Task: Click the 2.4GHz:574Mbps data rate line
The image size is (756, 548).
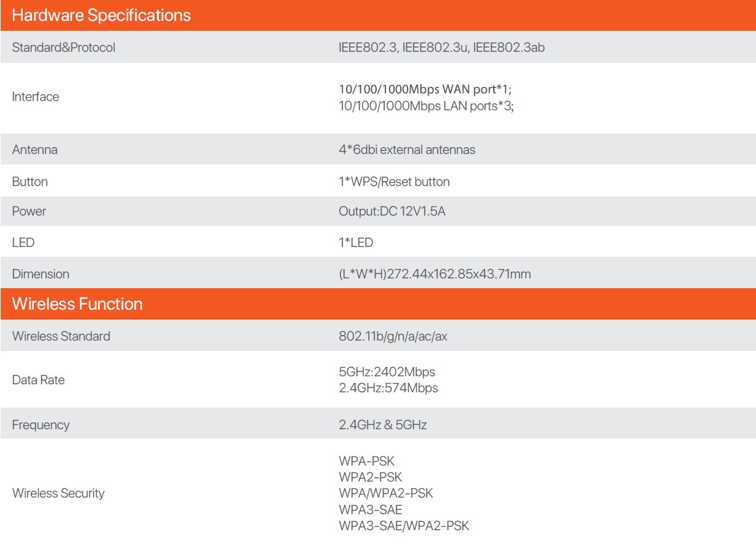Action: 388,388
